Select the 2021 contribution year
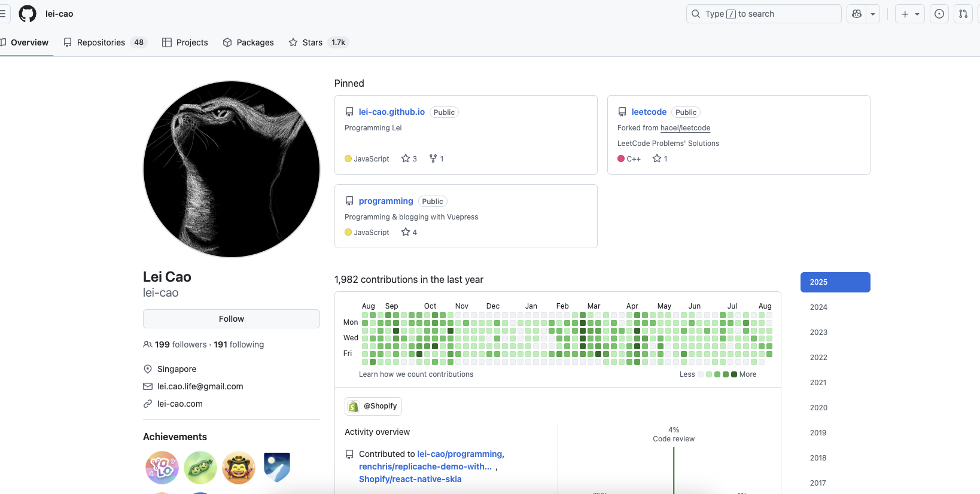 [x=835, y=383]
